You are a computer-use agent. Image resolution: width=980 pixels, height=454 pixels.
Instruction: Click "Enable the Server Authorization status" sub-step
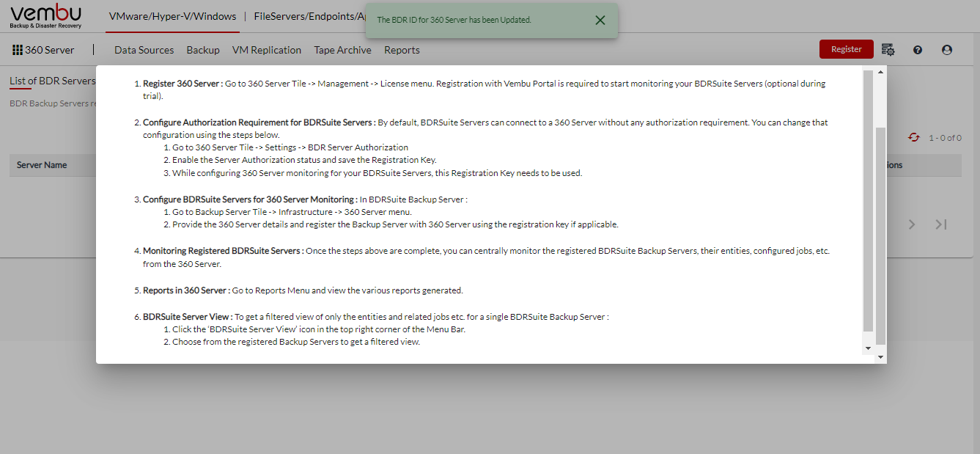click(304, 160)
